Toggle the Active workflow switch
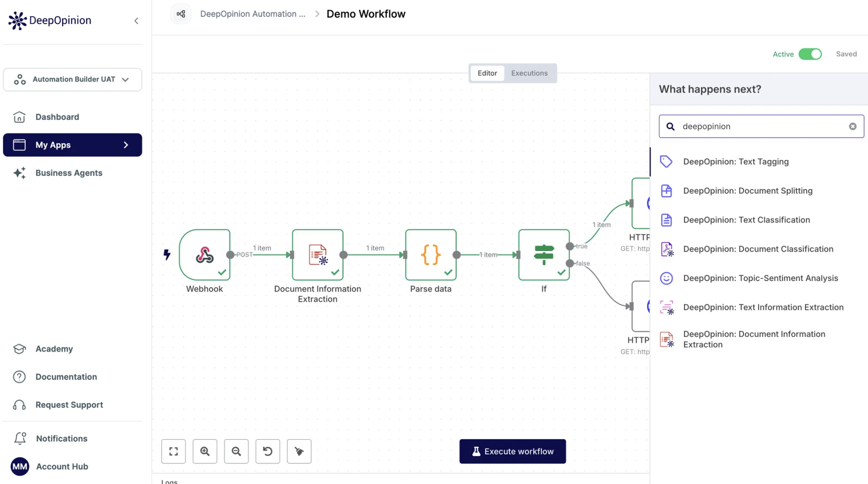 [810, 54]
